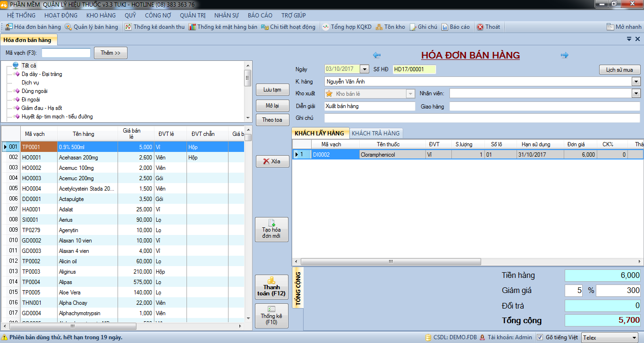Open Ghi chú toolbar item
644x343 pixels.
pyautogui.click(x=423, y=27)
